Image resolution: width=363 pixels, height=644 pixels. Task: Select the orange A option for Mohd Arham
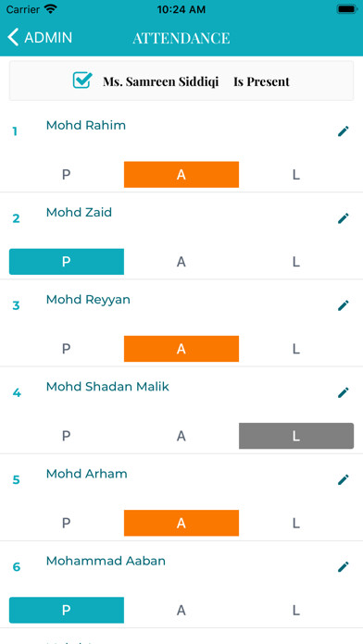pyautogui.click(x=181, y=523)
